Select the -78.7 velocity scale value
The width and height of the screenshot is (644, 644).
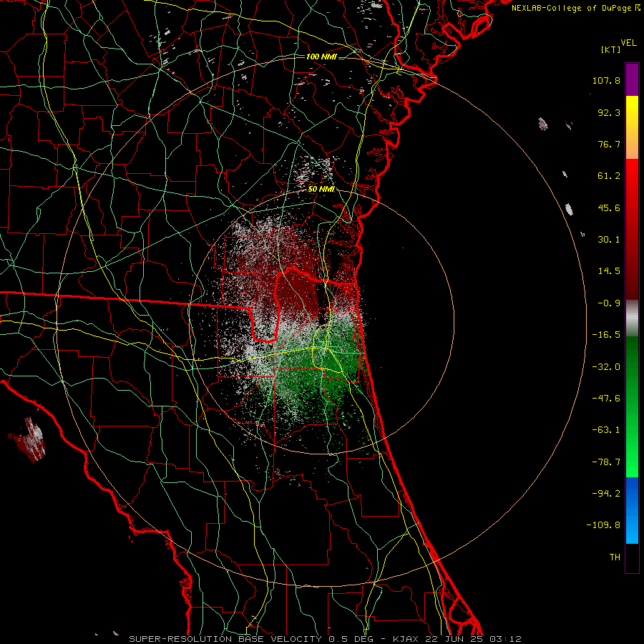point(606,462)
